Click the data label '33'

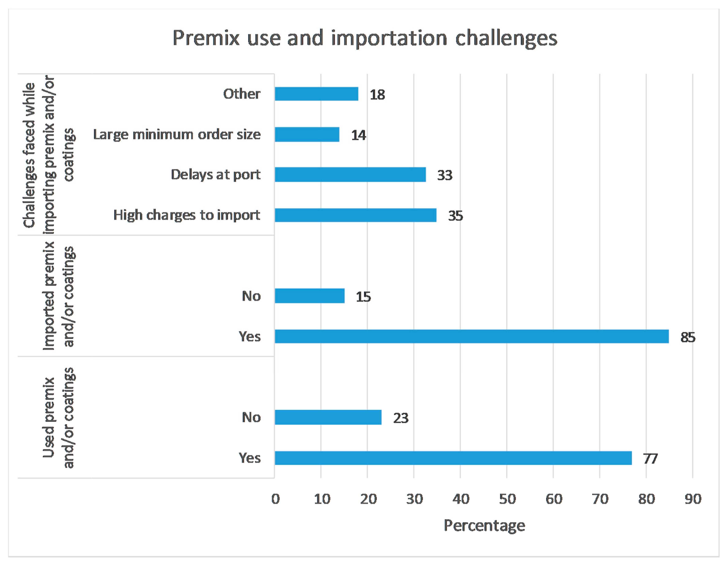[x=445, y=175]
